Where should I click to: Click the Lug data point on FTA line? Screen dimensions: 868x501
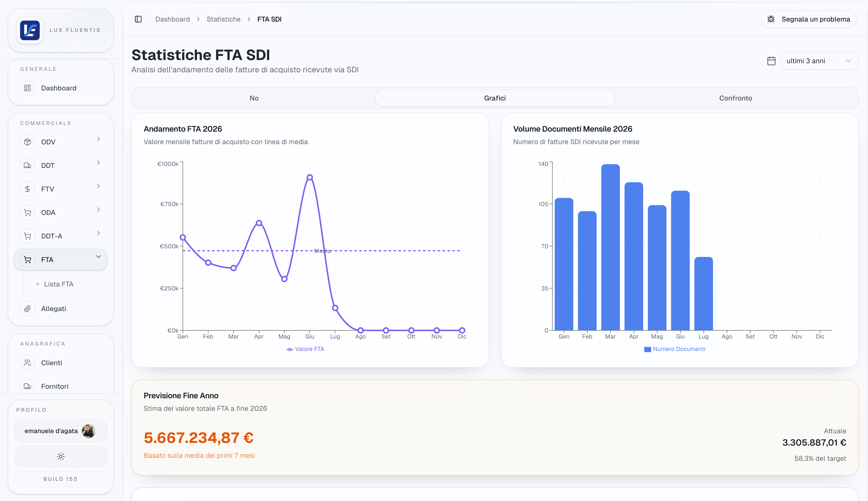(x=335, y=308)
